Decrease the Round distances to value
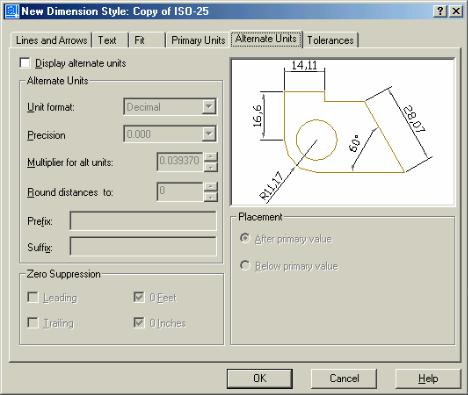The width and height of the screenshot is (468, 395). [211, 197]
